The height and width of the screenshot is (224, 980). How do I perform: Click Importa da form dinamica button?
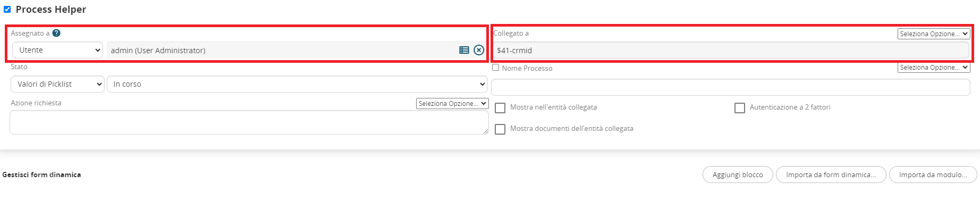(x=831, y=175)
